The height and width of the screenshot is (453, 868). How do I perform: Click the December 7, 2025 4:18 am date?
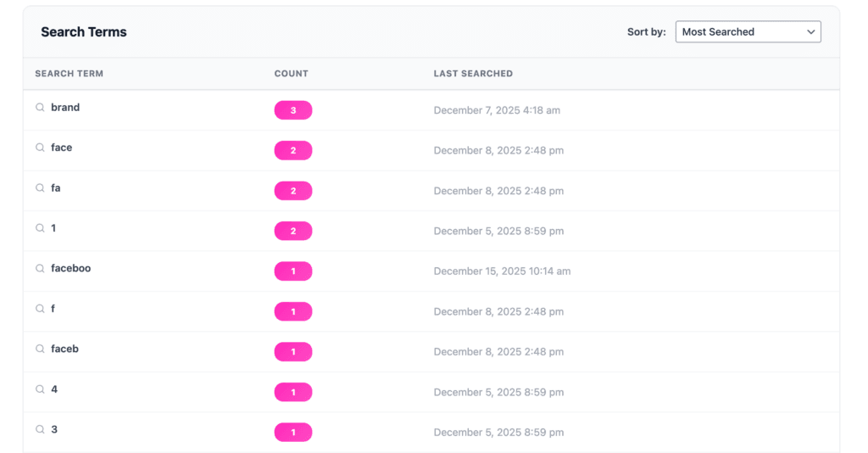tap(497, 110)
